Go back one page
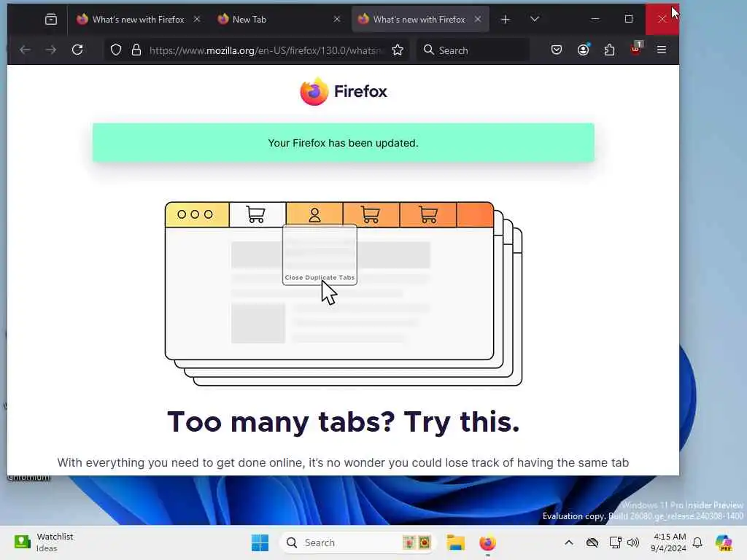This screenshot has height=560, width=747. point(25,50)
